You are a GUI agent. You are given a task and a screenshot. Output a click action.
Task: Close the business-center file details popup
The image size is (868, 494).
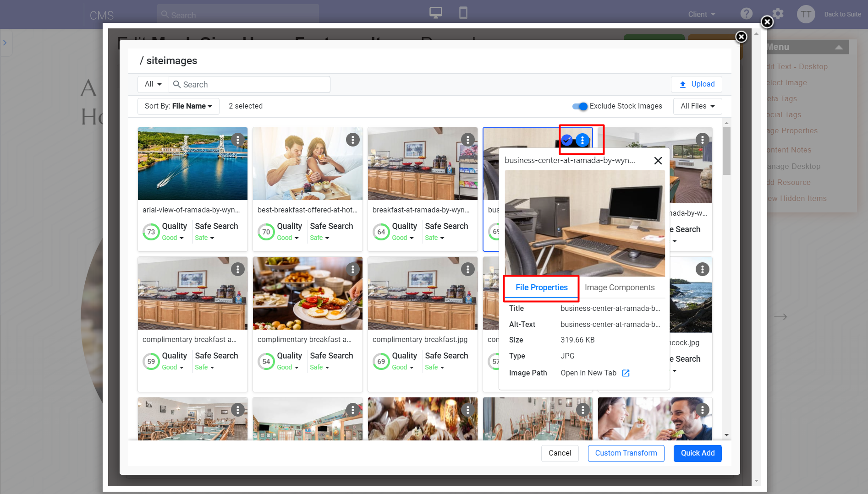pyautogui.click(x=658, y=161)
